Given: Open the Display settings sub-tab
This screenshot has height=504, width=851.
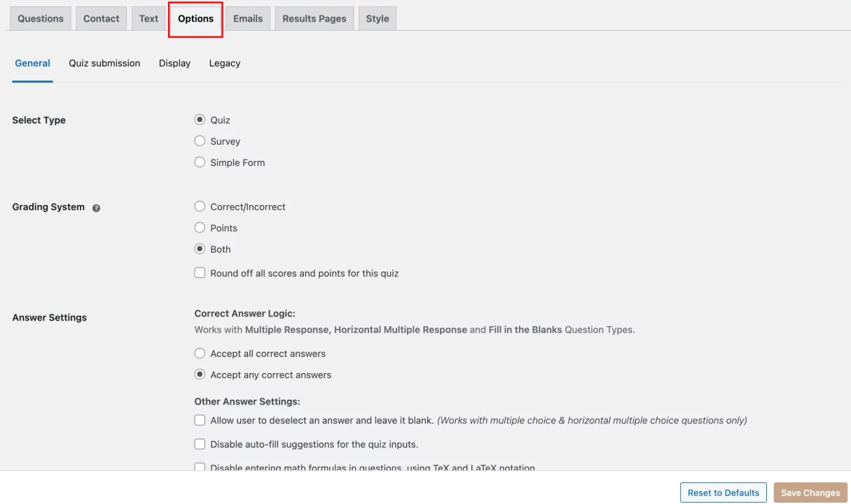Looking at the screenshot, I should [174, 63].
